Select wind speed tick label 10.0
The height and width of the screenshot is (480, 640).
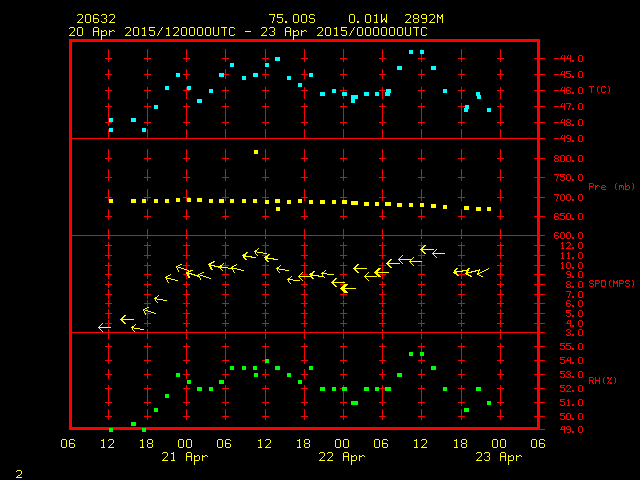(x=571, y=266)
